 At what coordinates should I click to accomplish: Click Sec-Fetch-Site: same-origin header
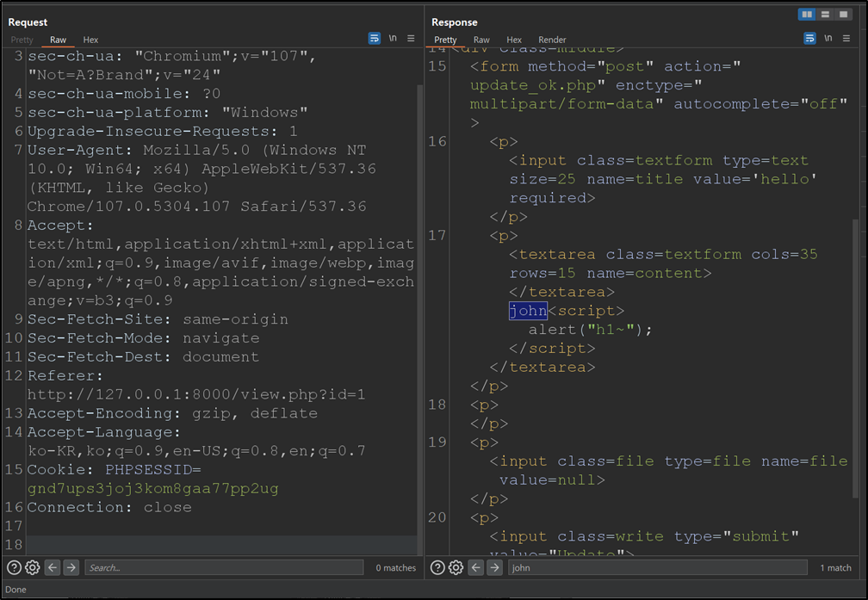(x=158, y=319)
